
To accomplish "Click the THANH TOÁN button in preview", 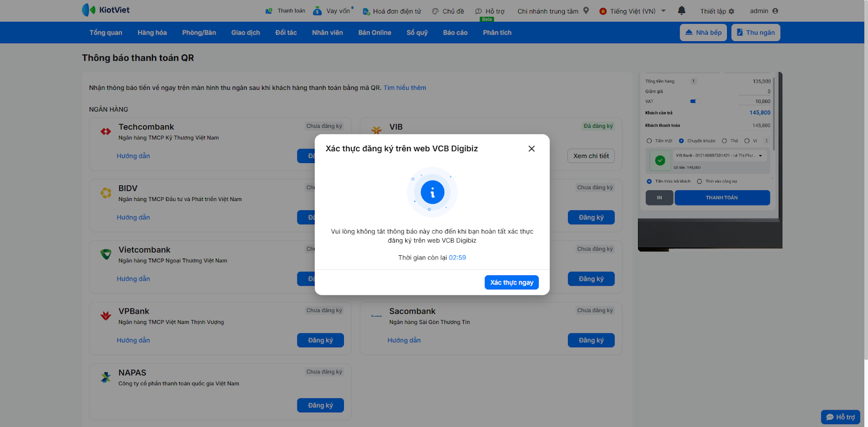I will pyautogui.click(x=722, y=198).
